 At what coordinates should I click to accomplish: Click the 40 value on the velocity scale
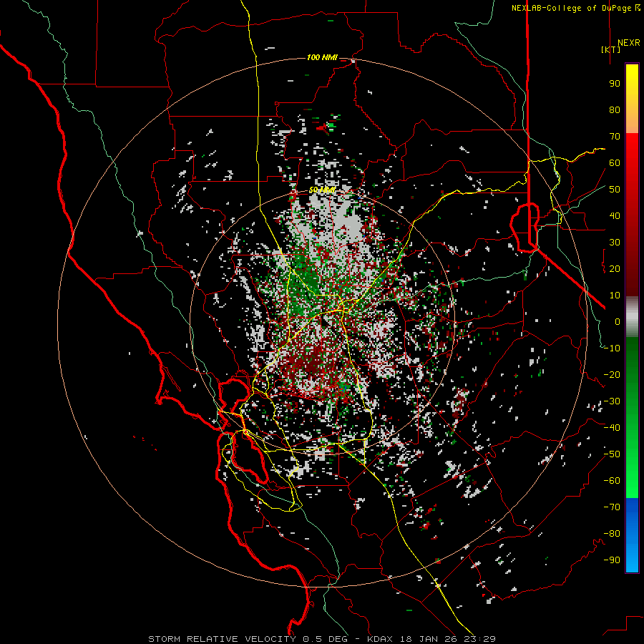click(615, 215)
